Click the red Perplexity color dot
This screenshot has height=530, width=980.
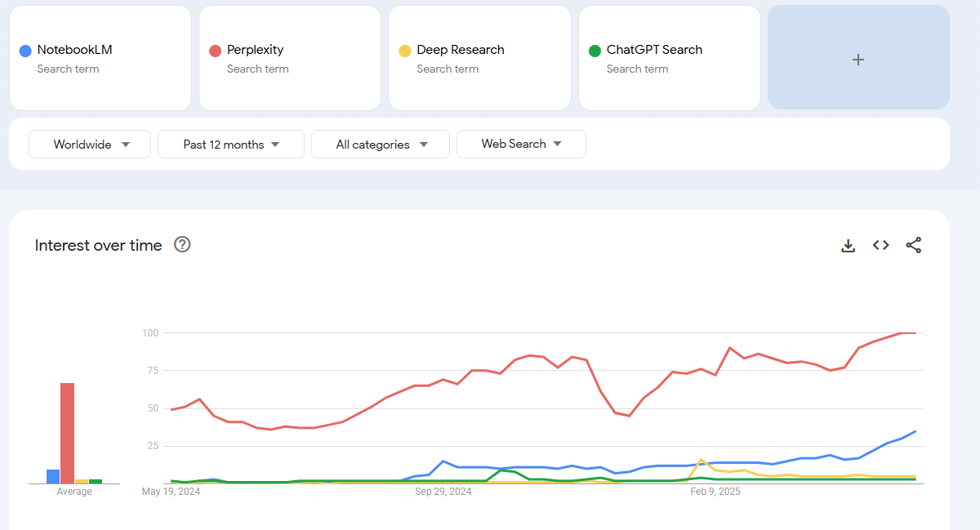pos(216,51)
